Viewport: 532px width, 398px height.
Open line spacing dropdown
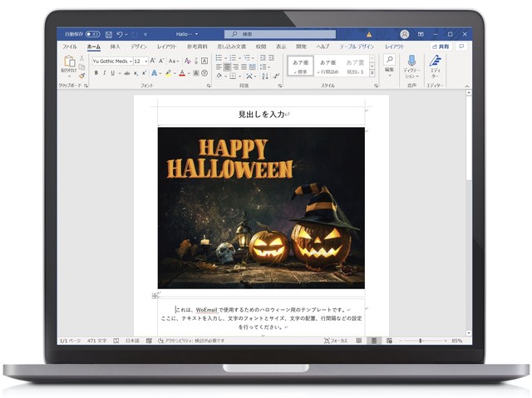pos(264,66)
